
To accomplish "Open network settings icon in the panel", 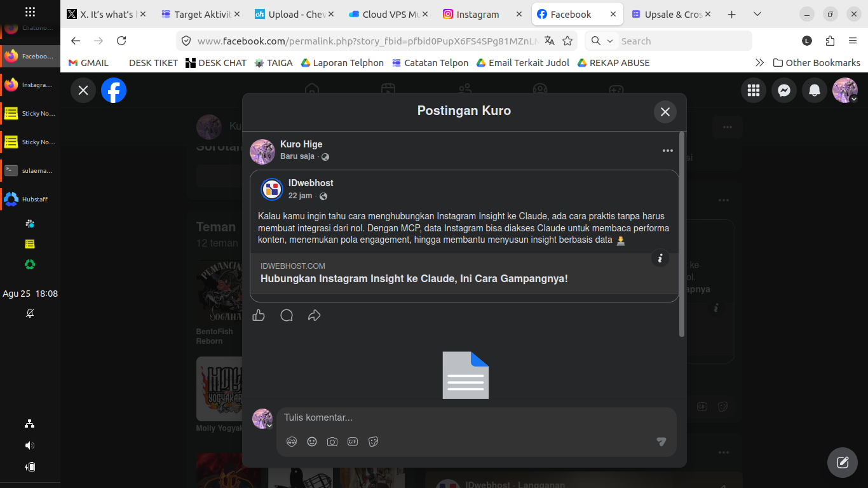I will click(30, 424).
